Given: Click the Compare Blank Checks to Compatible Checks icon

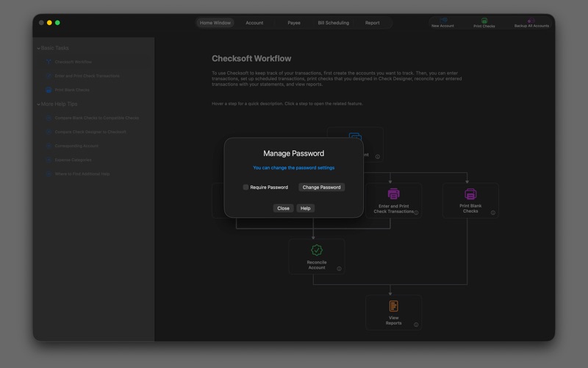Looking at the screenshot, I should click(49, 118).
